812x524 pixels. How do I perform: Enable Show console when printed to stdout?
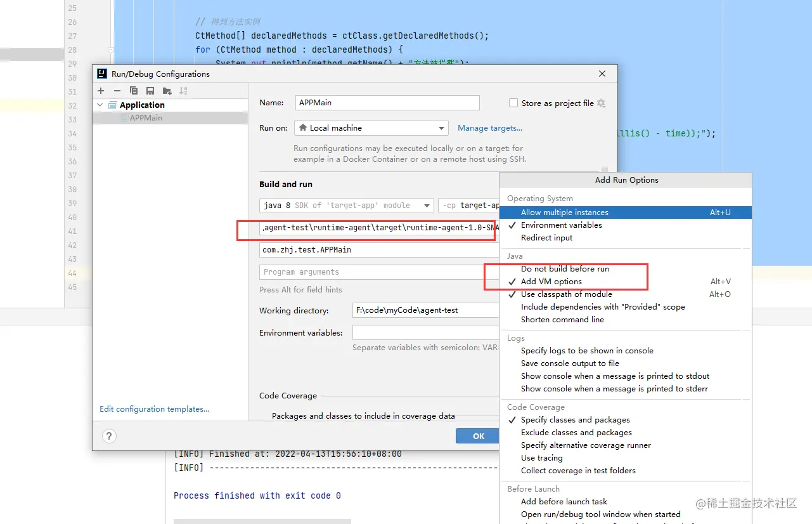click(x=626, y=376)
